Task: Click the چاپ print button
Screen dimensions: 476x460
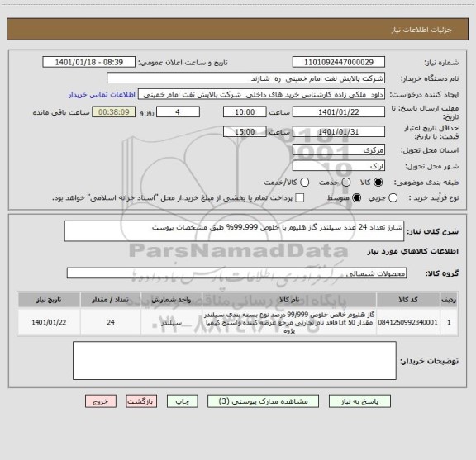Action: [x=183, y=401]
